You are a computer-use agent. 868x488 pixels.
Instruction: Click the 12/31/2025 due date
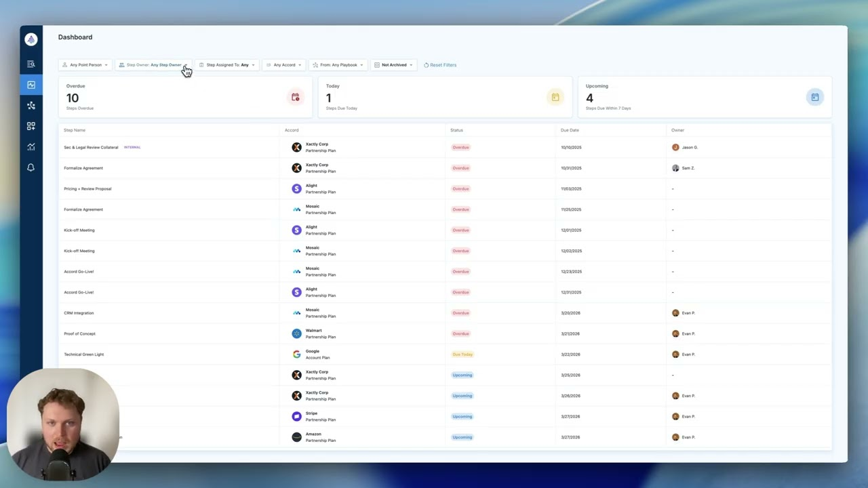click(571, 292)
